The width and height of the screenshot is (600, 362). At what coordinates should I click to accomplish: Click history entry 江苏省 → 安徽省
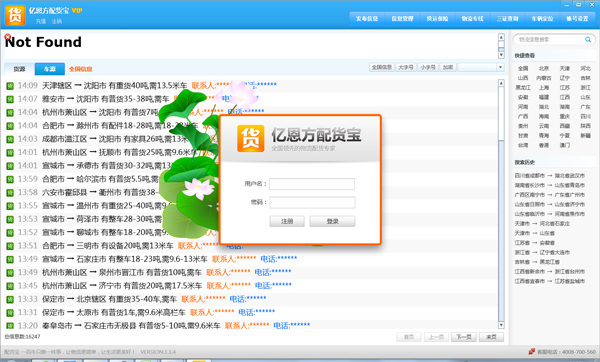535,243
